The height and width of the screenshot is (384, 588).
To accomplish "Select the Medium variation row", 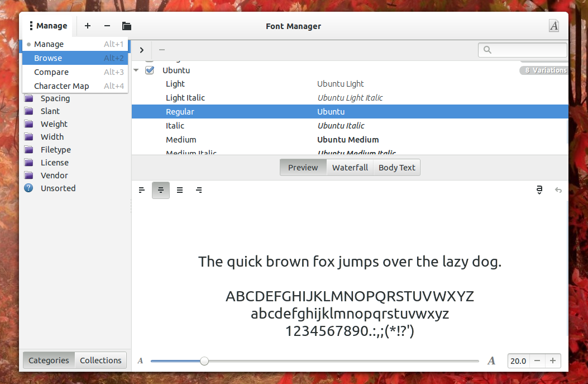I will (350, 139).
